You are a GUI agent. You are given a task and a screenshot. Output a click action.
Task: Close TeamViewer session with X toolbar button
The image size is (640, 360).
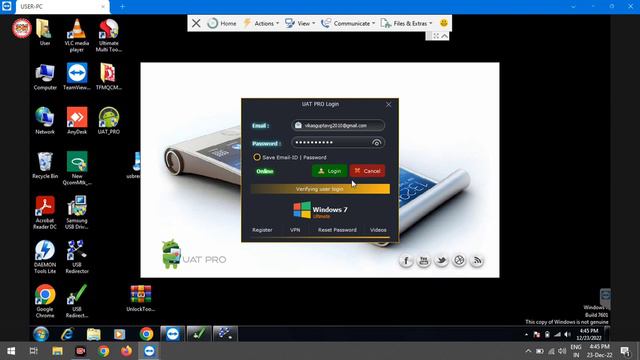click(196, 23)
